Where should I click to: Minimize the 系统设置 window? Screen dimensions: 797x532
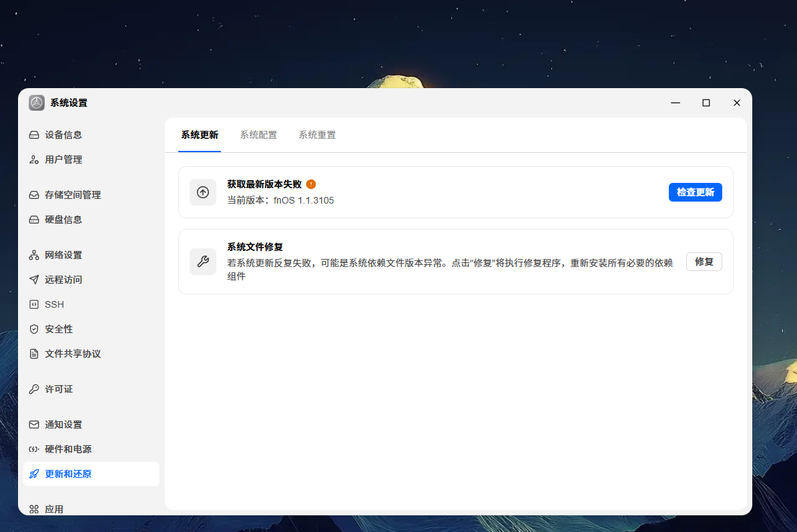tap(675, 103)
